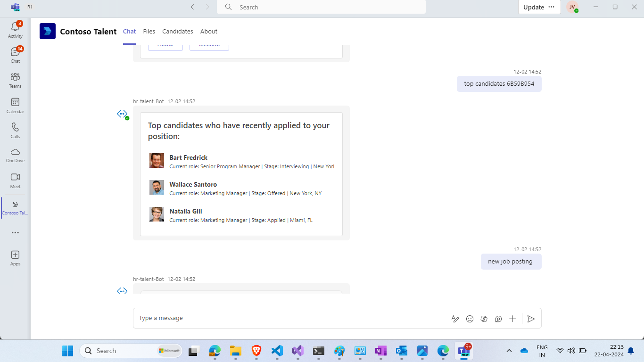The height and width of the screenshot is (362, 644).
Task: Send the message with Send icon
Action: click(x=531, y=319)
